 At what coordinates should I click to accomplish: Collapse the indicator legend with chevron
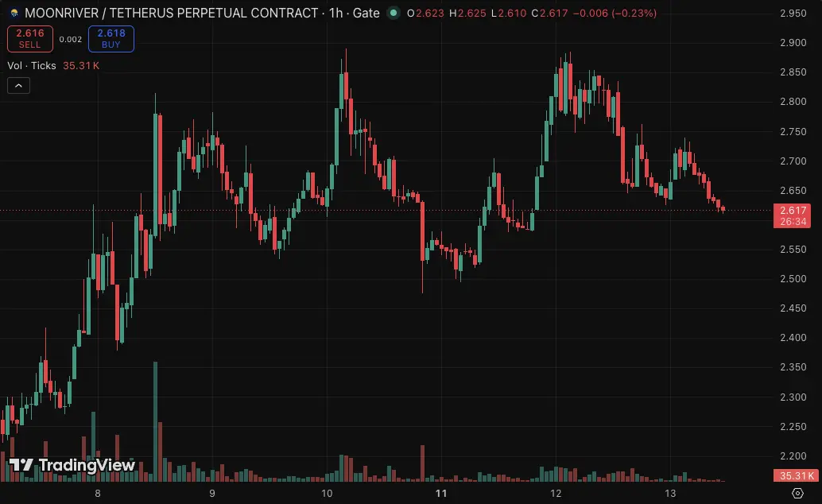pyautogui.click(x=18, y=86)
